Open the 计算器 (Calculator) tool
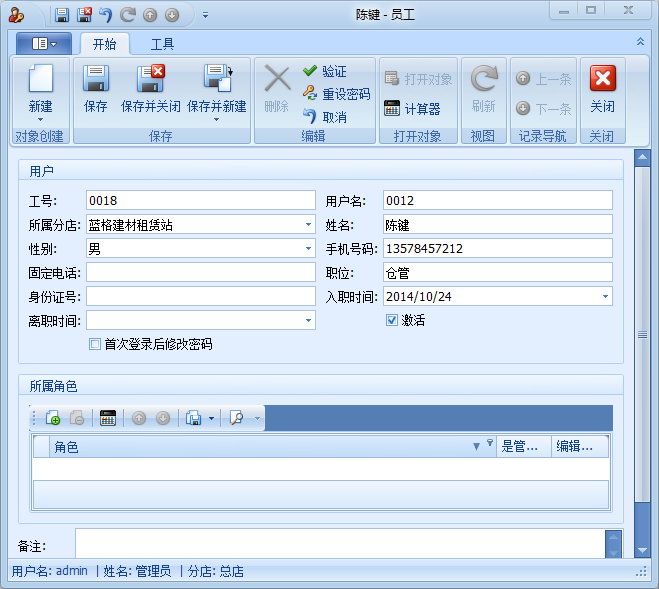659x589 pixels. [393, 109]
